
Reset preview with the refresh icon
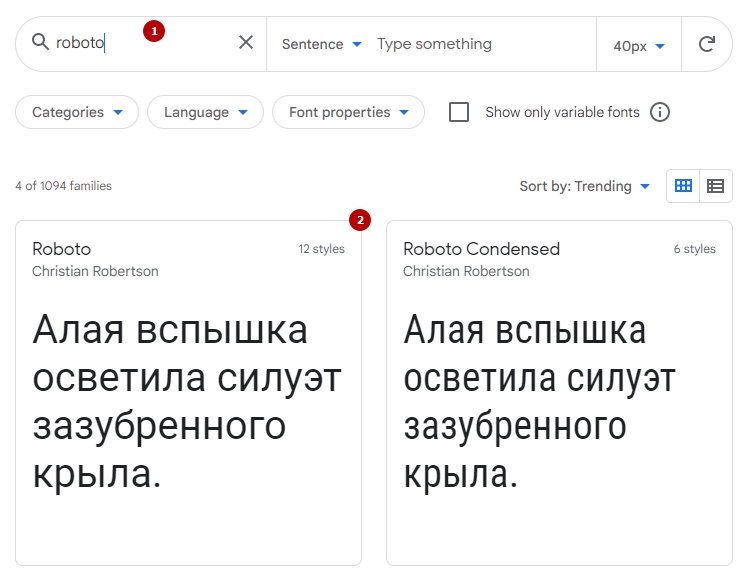(x=706, y=44)
